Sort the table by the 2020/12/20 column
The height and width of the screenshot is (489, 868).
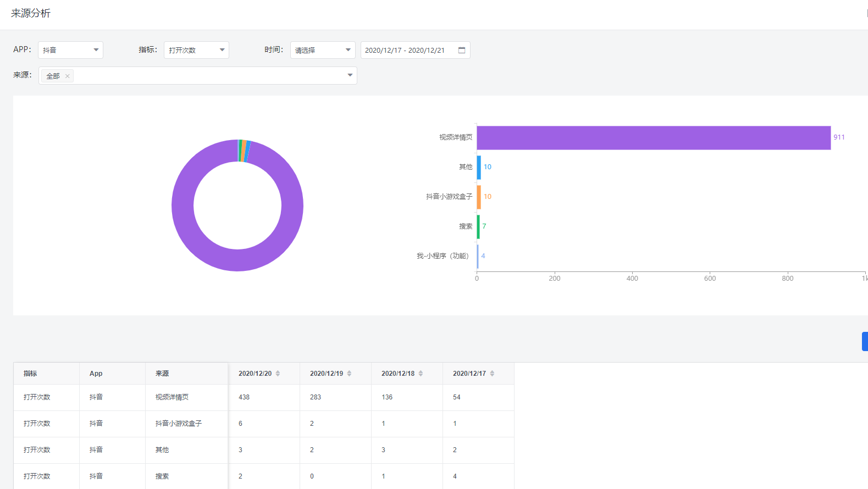click(x=278, y=374)
